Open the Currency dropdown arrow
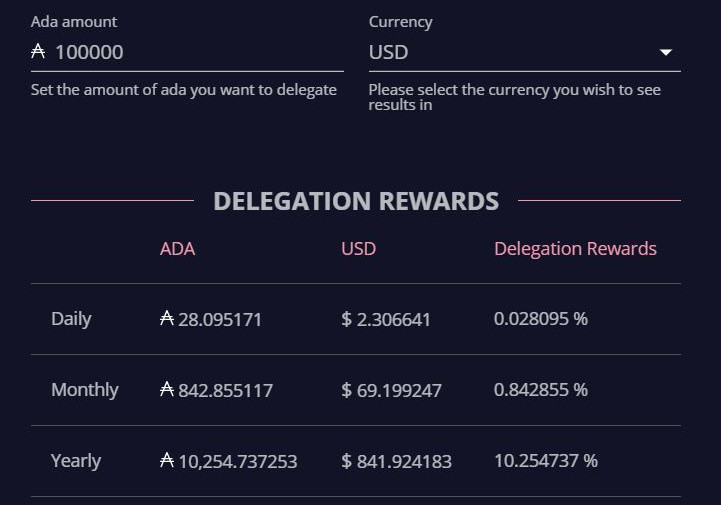 [x=666, y=52]
